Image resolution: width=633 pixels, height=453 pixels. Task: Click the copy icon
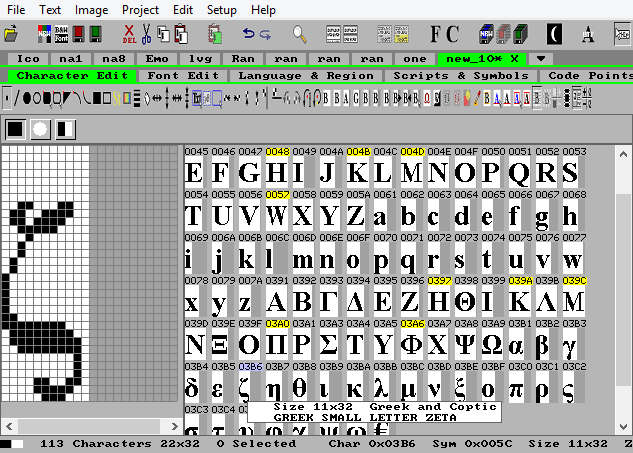click(163, 34)
